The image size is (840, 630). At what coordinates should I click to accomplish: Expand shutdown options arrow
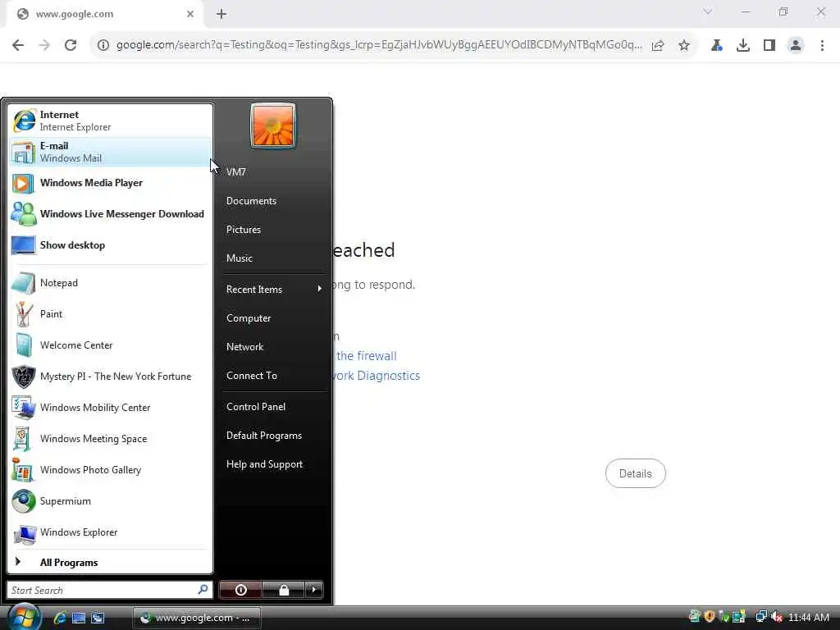point(314,590)
